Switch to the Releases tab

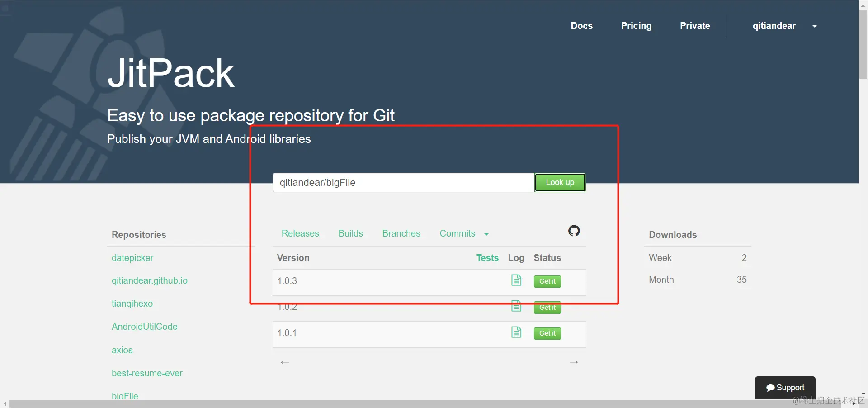pos(300,233)
